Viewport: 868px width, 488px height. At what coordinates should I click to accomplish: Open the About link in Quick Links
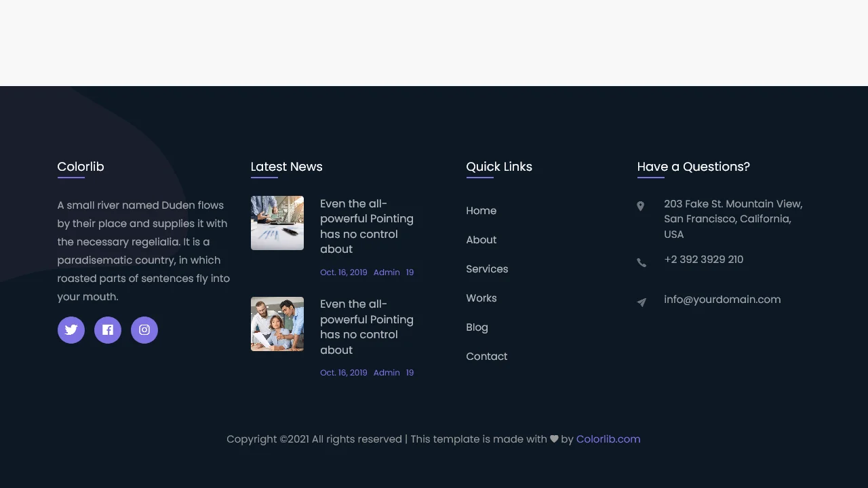(481, 240)
